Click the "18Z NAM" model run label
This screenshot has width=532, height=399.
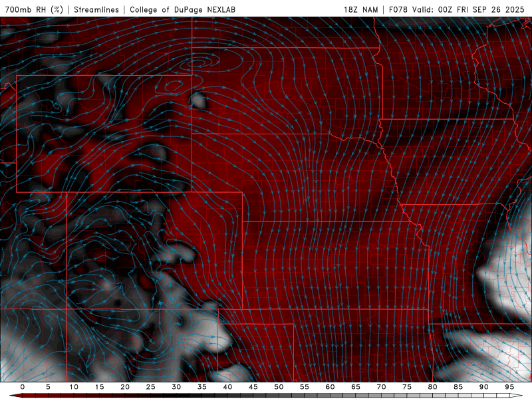click(360, 9)
